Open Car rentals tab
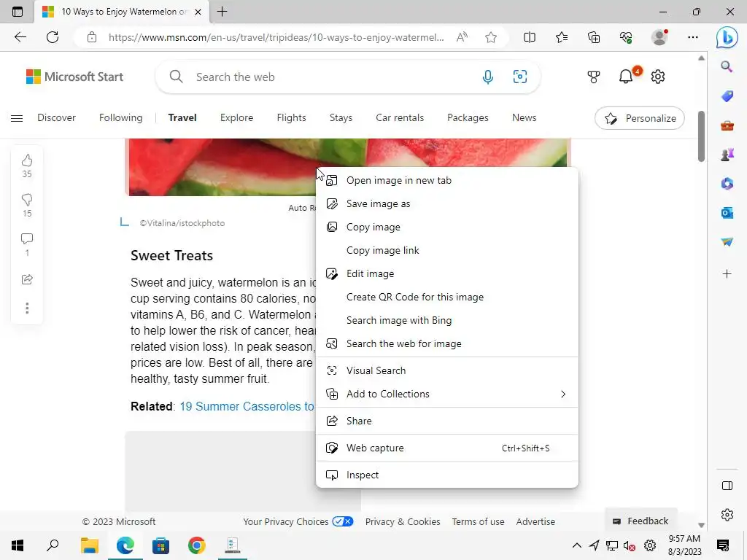The image size is (747, 560). (x=400, y=117)
